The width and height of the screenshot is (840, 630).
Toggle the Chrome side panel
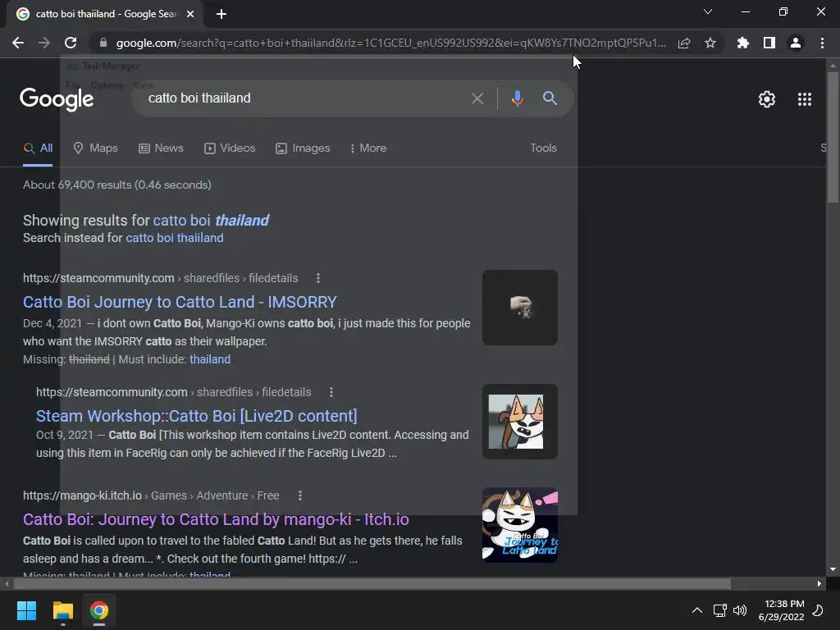769,43
